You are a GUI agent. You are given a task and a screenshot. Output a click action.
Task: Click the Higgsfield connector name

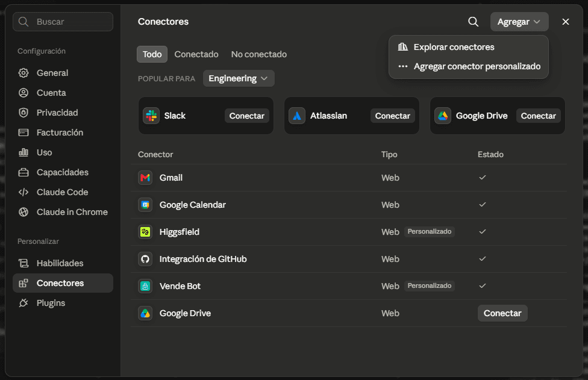[x=180, y=232]
